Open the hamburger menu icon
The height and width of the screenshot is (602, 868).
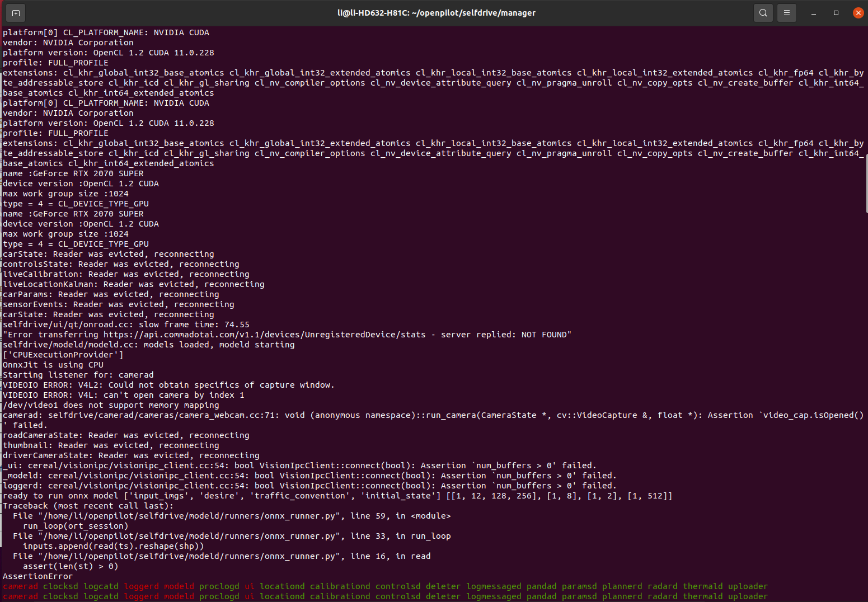pos(787,12)
